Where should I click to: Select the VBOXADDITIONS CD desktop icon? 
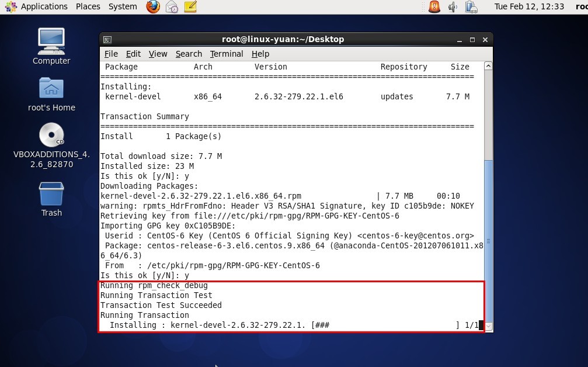tap(51, 146)
